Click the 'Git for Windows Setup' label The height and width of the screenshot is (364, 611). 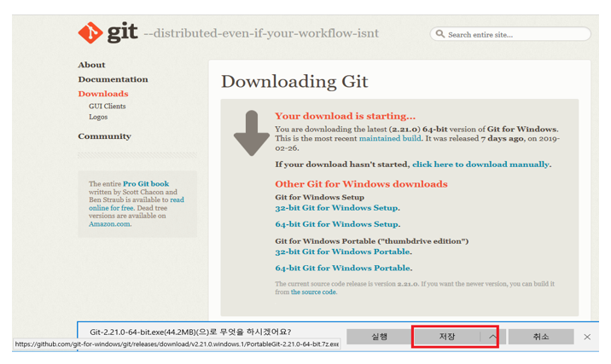pyautogui.click(x=319, y=198)
